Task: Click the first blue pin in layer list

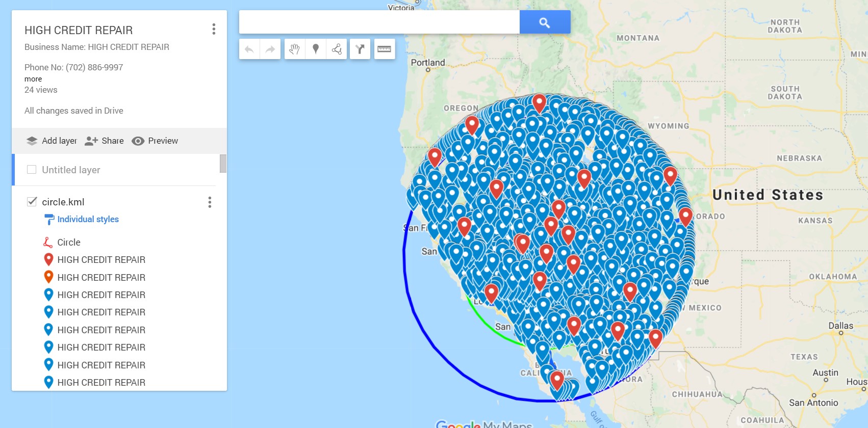Action: click(x=48, y=295)
